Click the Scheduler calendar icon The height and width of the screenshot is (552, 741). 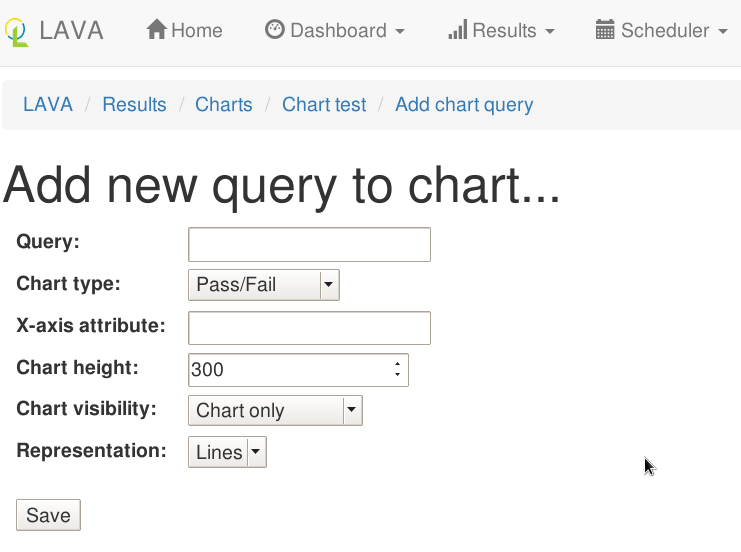[x=605, y=30]
